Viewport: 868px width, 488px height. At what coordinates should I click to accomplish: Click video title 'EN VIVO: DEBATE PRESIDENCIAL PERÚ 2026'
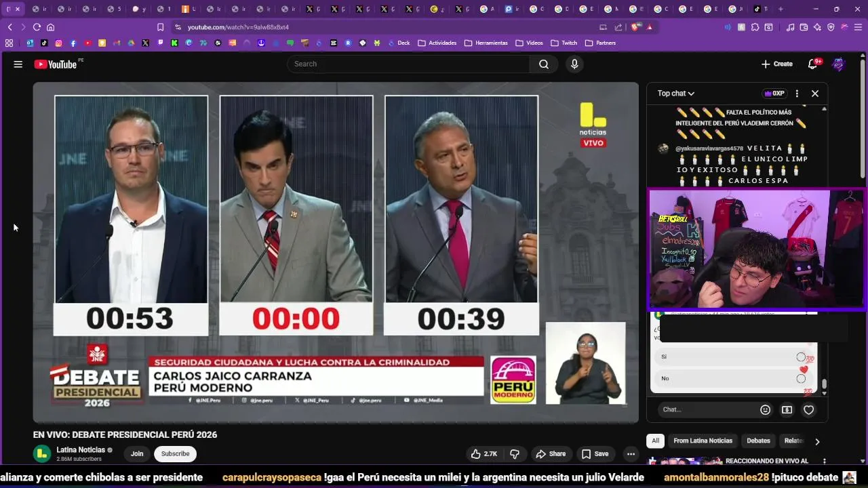pyautogui.click(x=125, y=435)
